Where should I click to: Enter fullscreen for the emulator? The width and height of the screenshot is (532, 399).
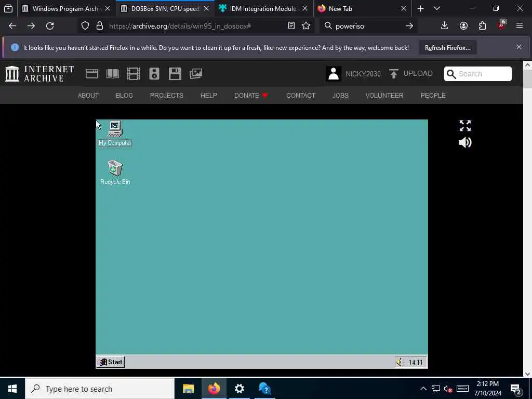(x=465, y=126)
